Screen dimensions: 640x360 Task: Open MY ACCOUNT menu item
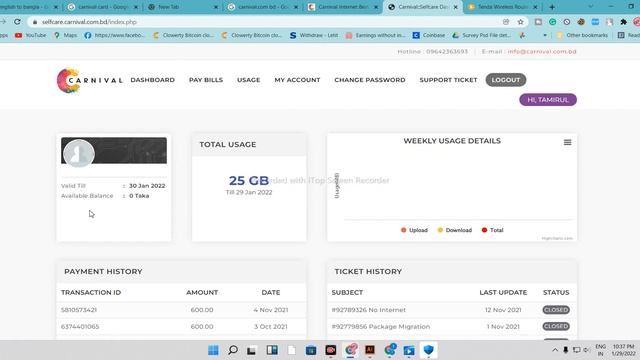click(x=297, y=80)
